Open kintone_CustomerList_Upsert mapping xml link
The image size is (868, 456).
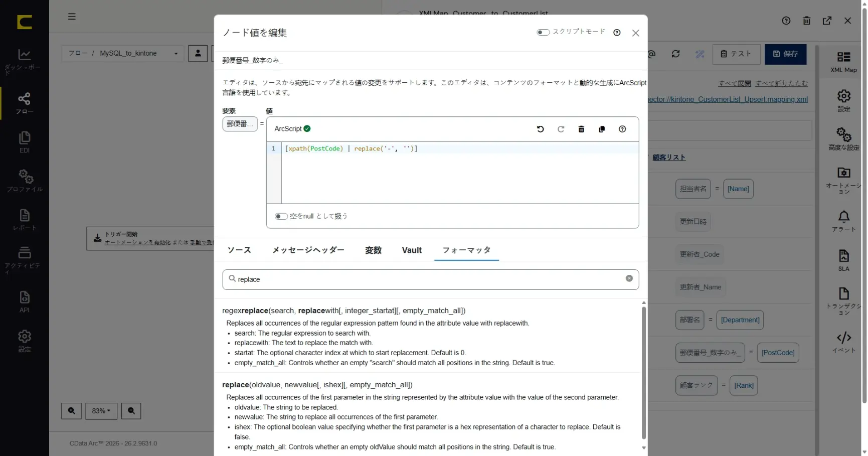728,99
